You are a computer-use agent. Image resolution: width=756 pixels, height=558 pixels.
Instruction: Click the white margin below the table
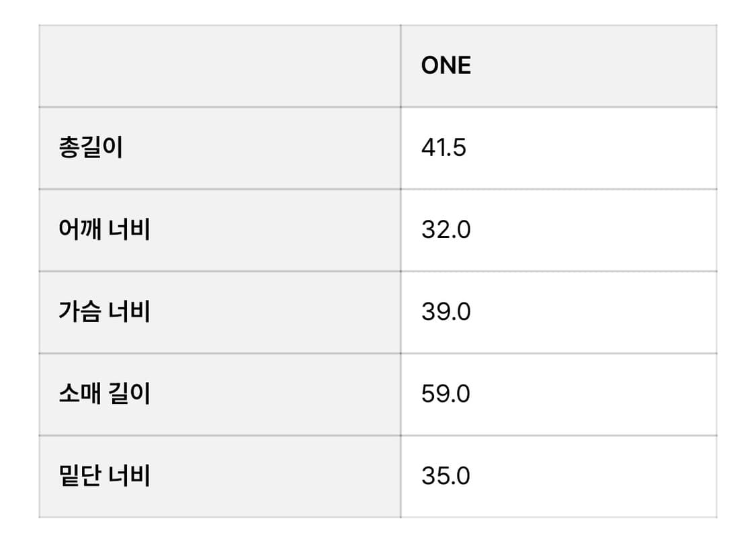click(378, 538)
